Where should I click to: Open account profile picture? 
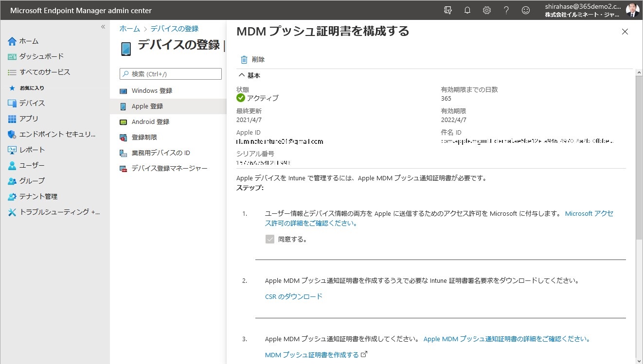coord(632,10)
